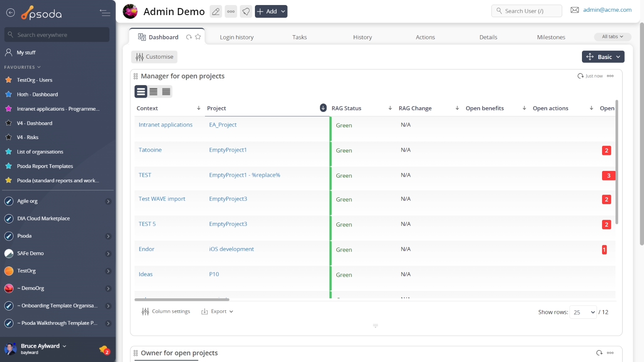Screen dimensions: 644x362
Task: Open Hoth - Dashboard favourite
Action: (37, 95)
